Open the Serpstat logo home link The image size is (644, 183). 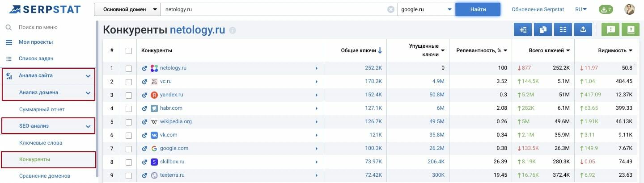point(45,9)
